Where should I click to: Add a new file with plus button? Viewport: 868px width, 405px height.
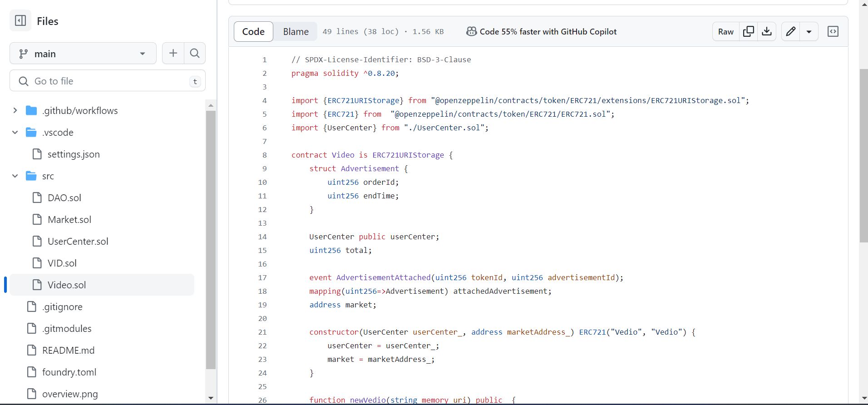pos(173,54)
